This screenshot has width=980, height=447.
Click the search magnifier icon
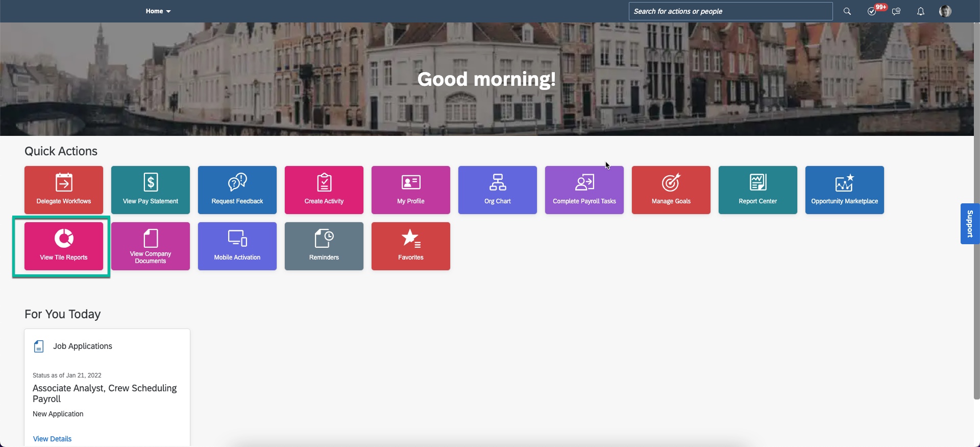(847, 11)
